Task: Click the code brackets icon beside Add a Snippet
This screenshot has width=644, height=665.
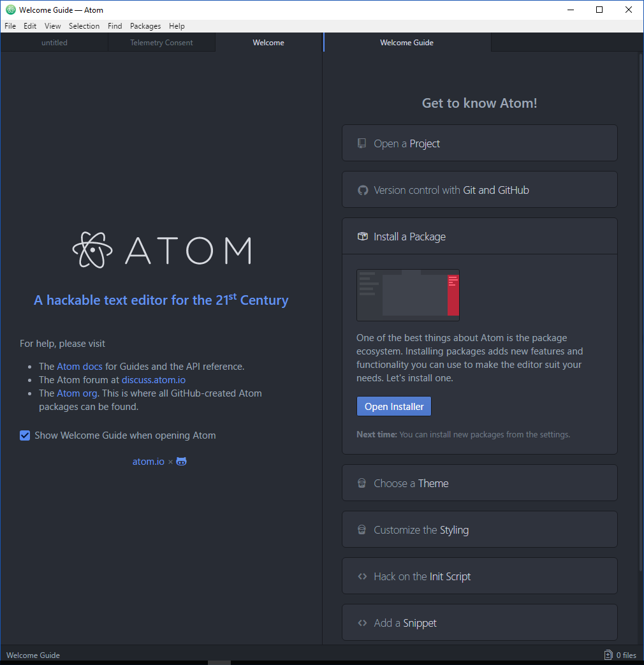Action: (x=362, y=623)
